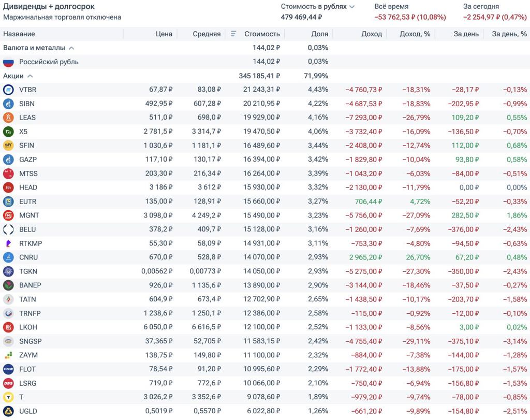Image resolution: width=530 pixels, height=420 pixels.
Task: Sort table by Доход, % column header
Action: coord(415,34)
